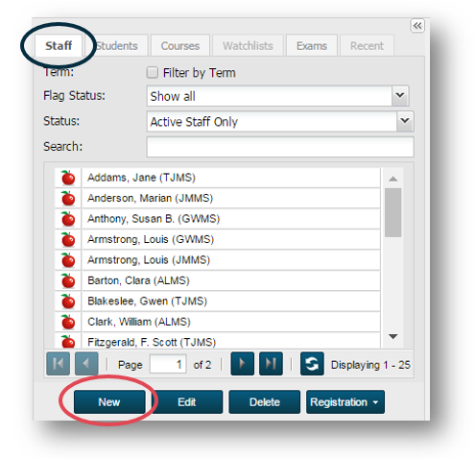Refresh the staff list
The width and height of the screenshot is (476, 459).
[312, 364]
